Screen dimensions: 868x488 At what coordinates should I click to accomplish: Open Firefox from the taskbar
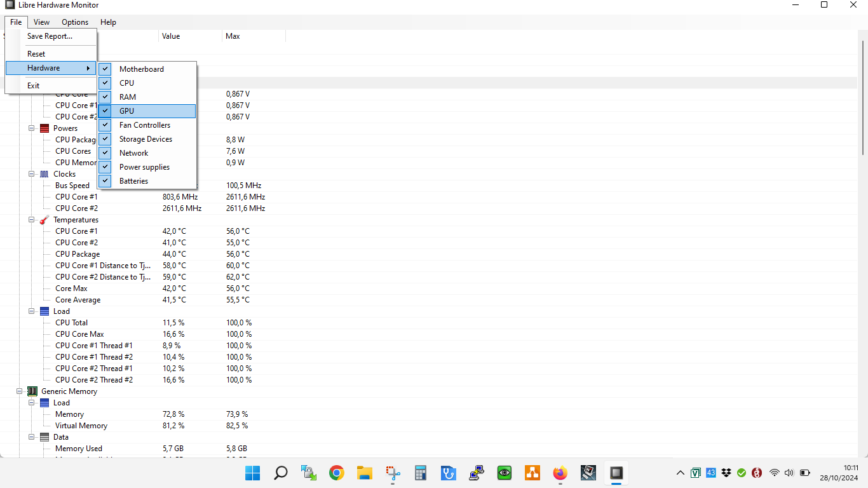[x=560, y=473]
